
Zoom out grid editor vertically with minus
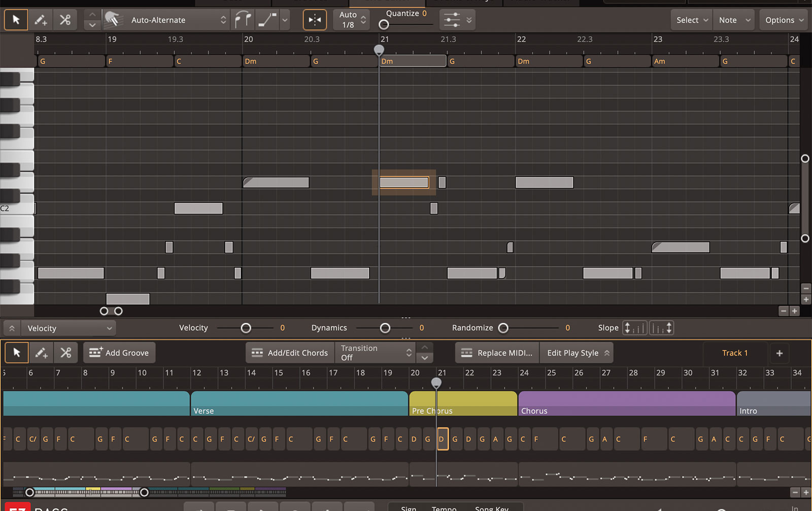point(806,288)
